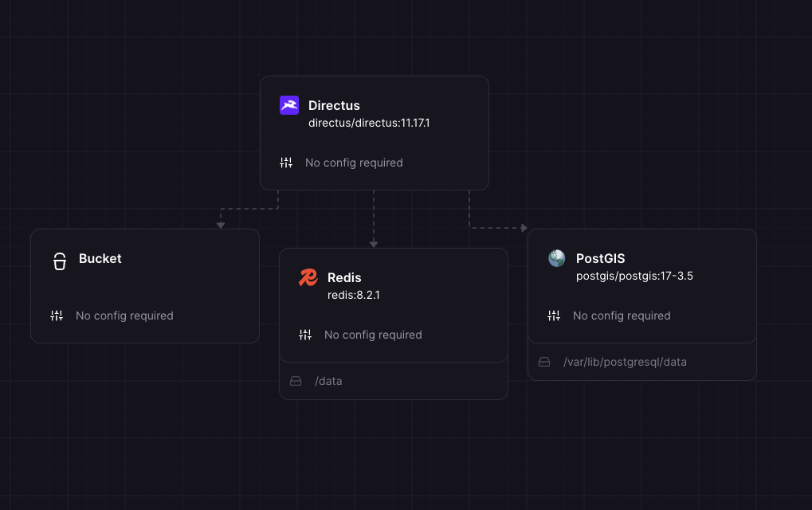Click the disk icon beside the PostGIS volume

pyautogui.click(x=544, y=362)
